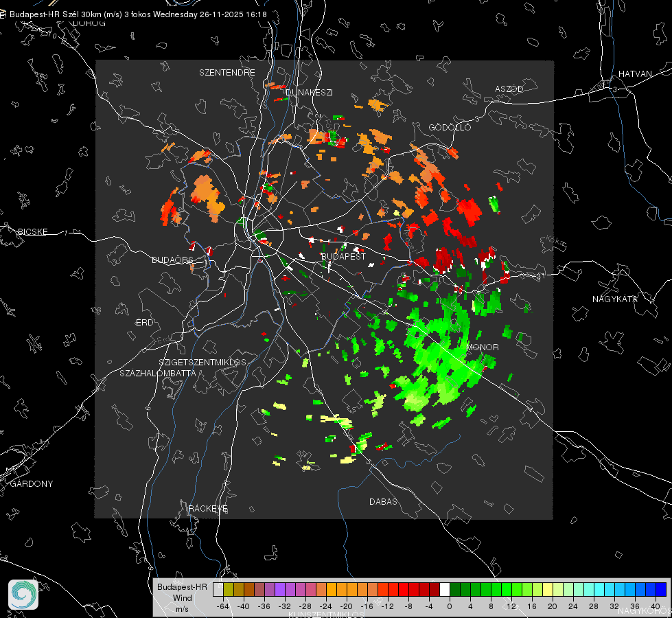Viewport: 672px width, 618px height.
Task: Select the white zero-value legend swatch
Action: 445,589
